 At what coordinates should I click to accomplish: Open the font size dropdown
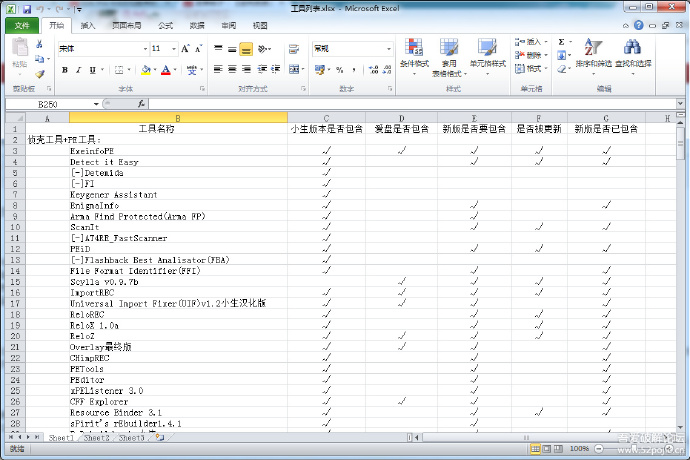tap(174, 49)
